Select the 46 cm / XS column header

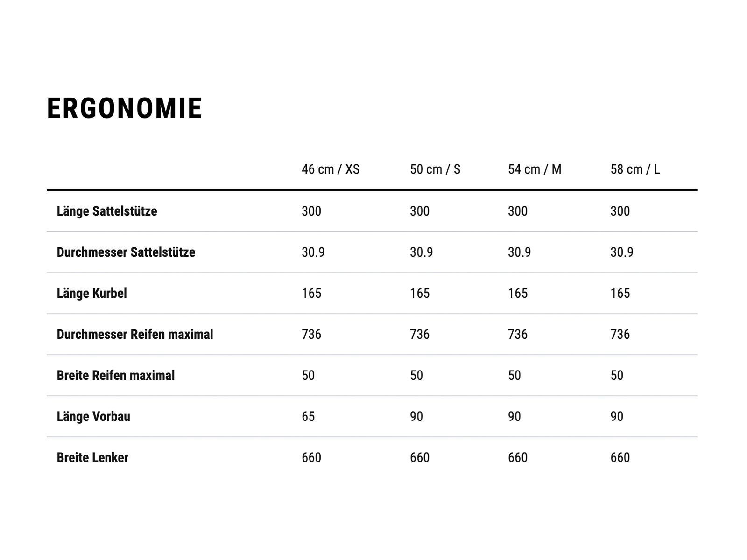coord(331,169)
